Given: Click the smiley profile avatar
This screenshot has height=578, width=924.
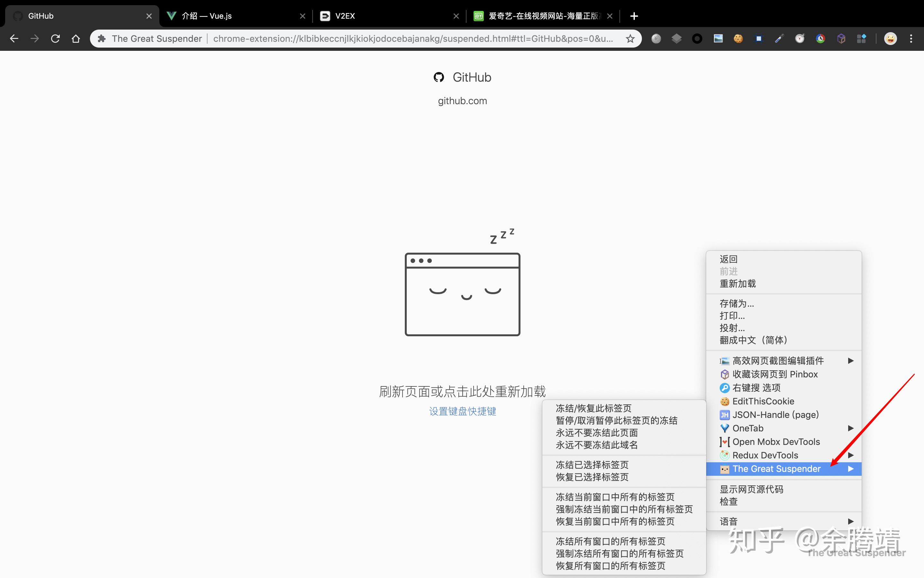Looking at the screenshot, I should [x=890, y=39].
